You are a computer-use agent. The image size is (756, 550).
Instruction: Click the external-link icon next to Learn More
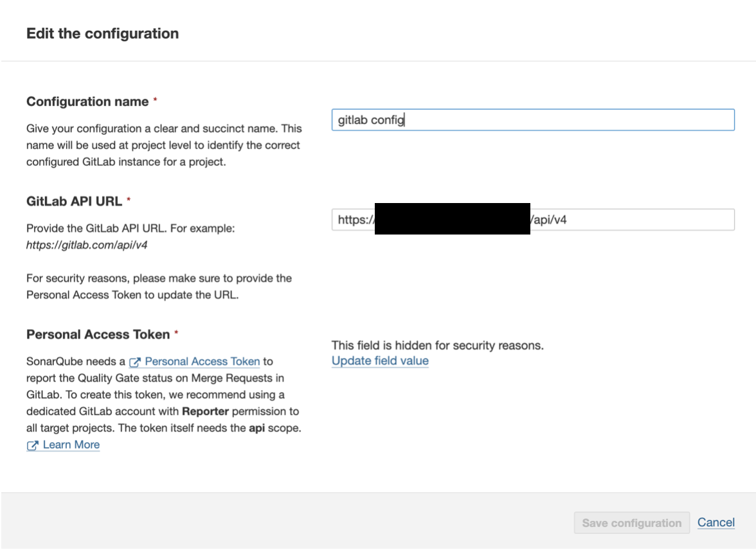pyautogui.click(x=32, y=445)
